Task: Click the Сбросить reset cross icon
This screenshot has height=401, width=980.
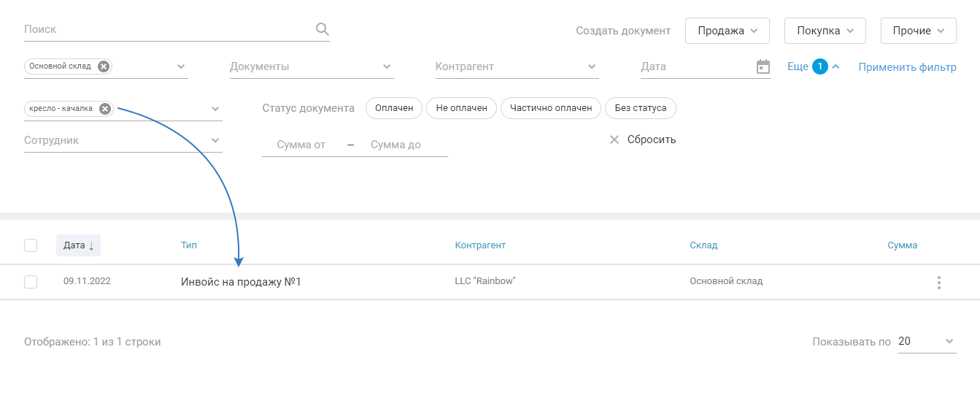Action: pos(614,140)
